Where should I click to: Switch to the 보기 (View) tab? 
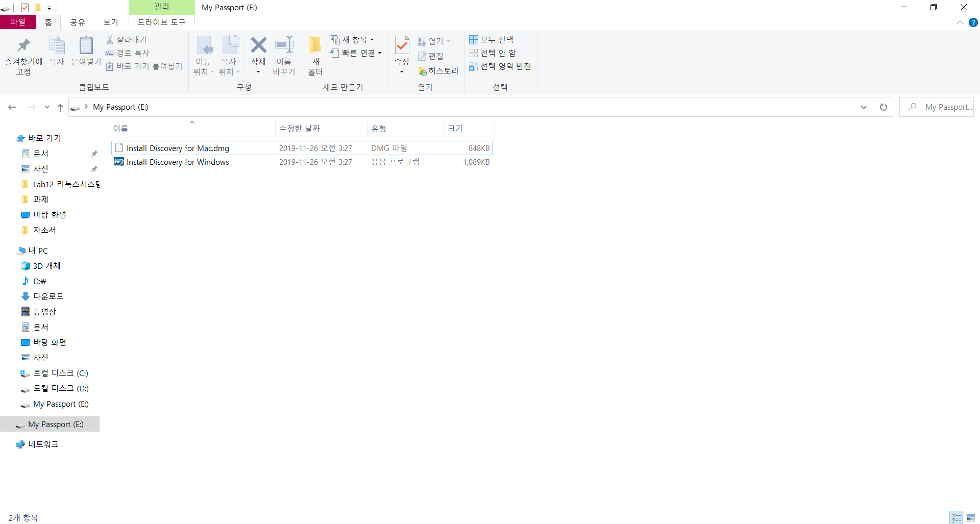point(111,22)
